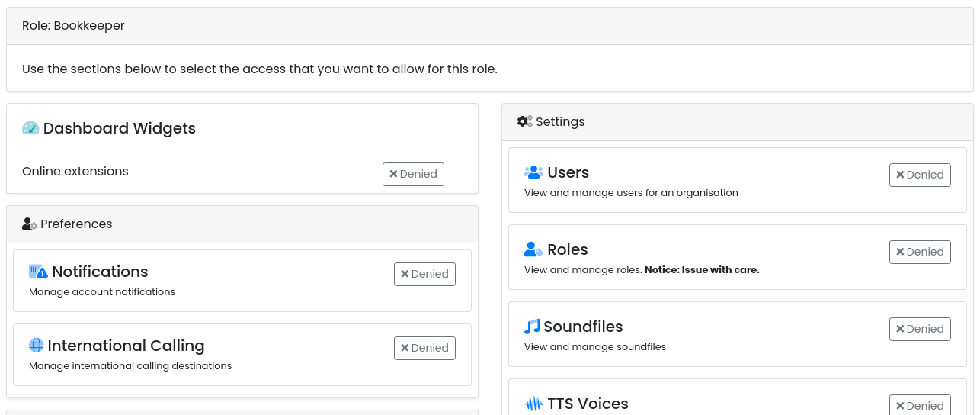Click the Online extensions label

75,171
